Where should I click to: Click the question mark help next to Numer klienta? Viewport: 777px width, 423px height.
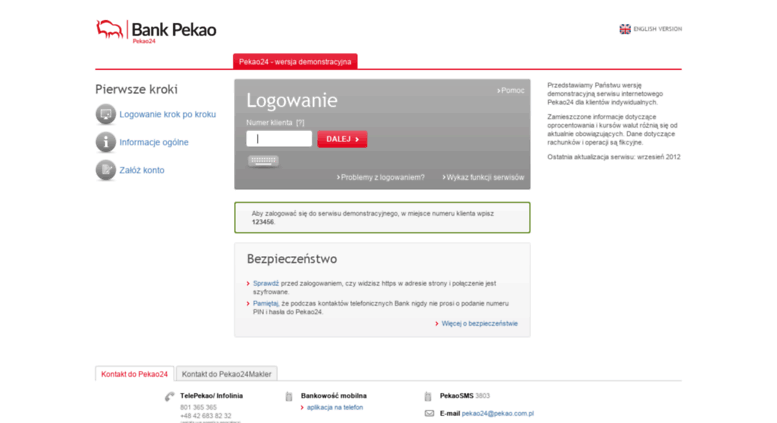click(x=300, y=122)
